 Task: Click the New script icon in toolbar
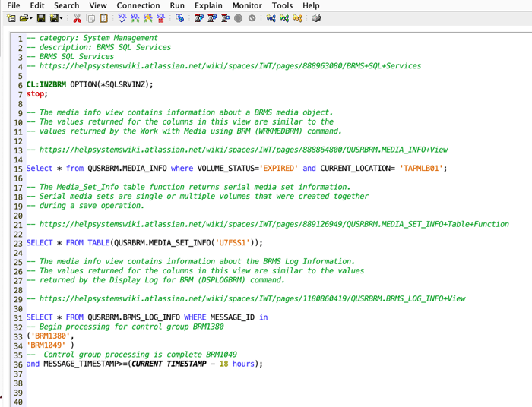[12, 17]
